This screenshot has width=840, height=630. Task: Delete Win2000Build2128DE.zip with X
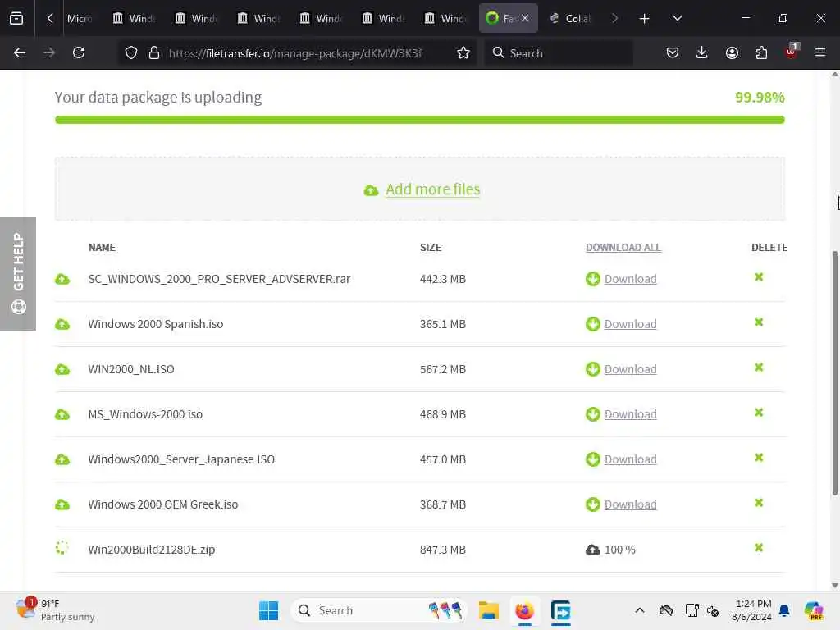click(x=759, y=547)
